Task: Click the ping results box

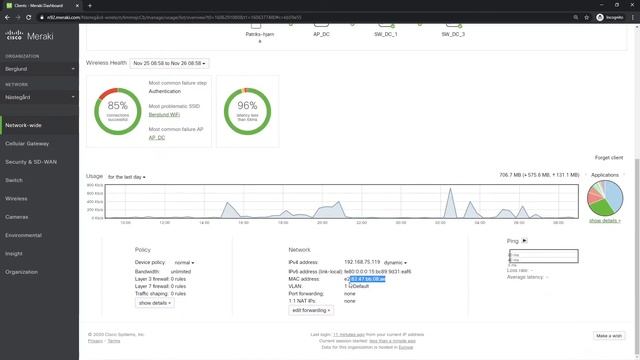Action: point(543,256)
